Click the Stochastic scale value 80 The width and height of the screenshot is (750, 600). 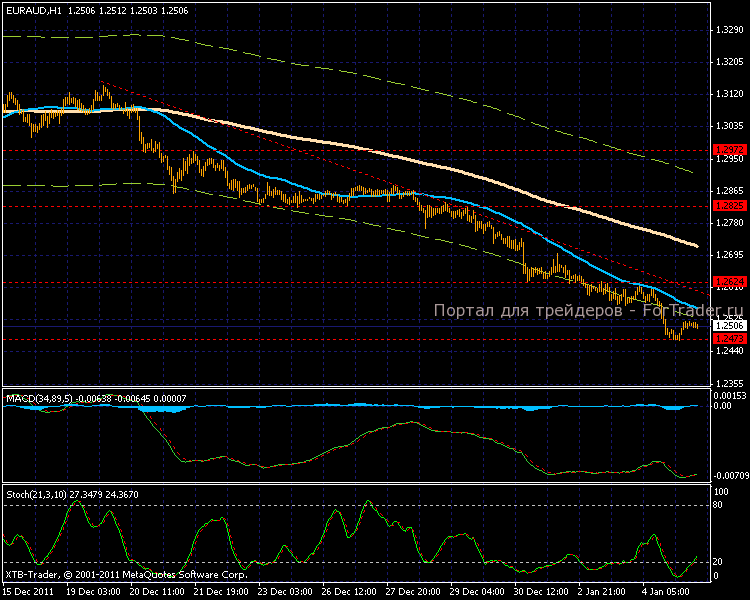pos(718,506)
